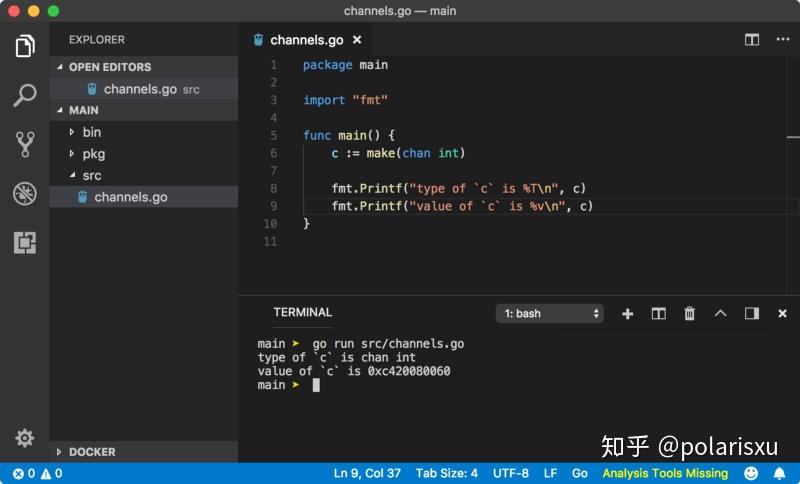Select channels.go in Open Editors list

tap(144, 89)
